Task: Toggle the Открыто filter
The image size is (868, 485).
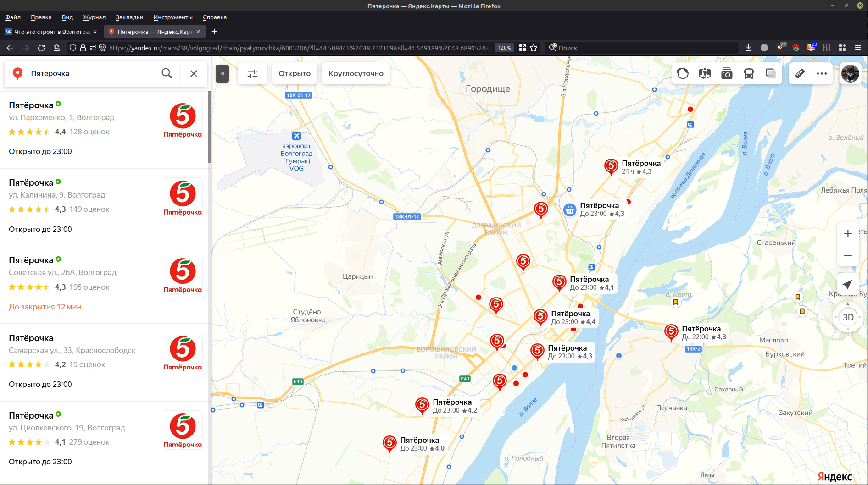Action: click(295, 73)
